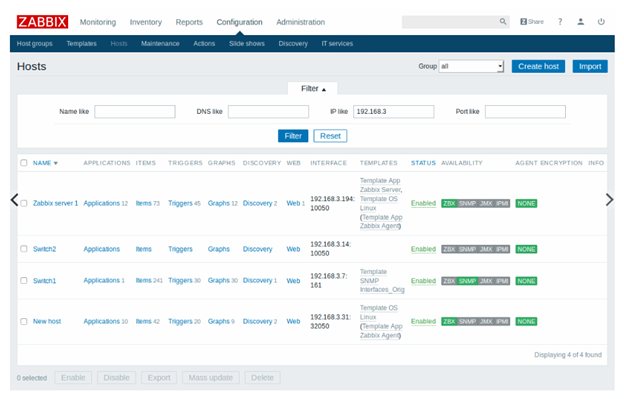Open Template SNMP Interfaces_Orig link
The width and height of the screenshot is (624, 399).
pyautogui.click(x=382, y=281)
